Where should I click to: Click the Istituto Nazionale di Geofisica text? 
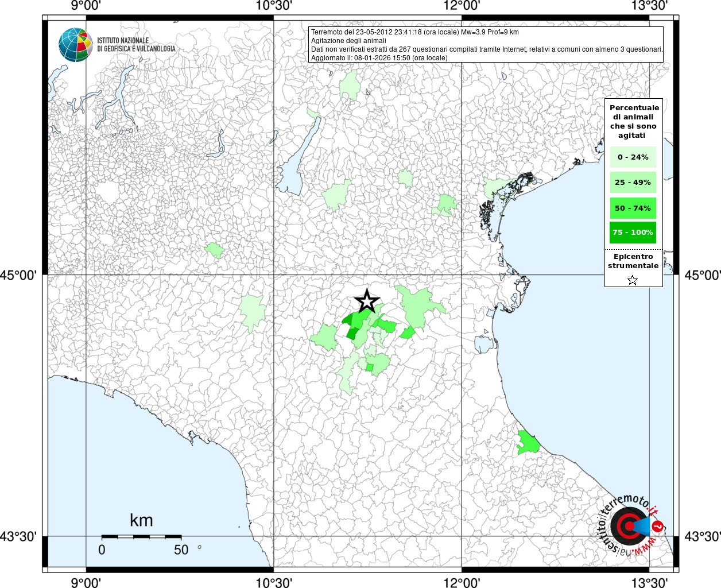[136, 45]
